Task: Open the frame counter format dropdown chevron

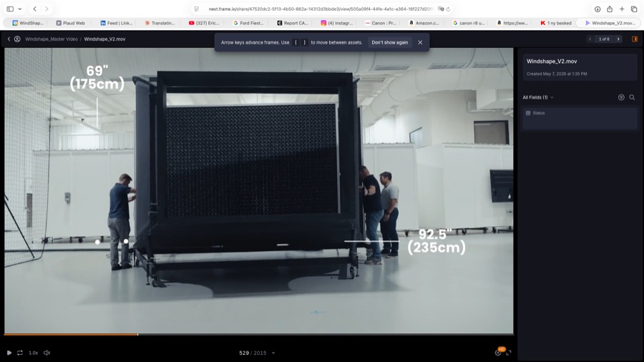Action: pyautogui.click(x=273, y=353)
